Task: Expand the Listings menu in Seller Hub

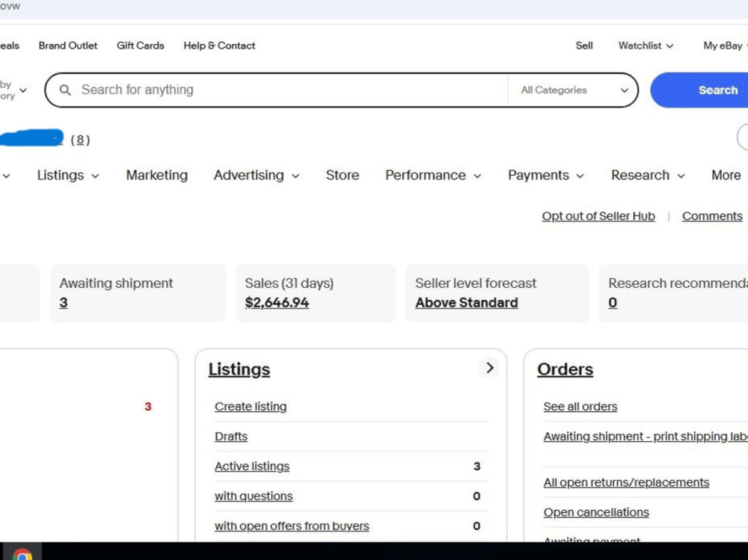Action: pos(68,175)
